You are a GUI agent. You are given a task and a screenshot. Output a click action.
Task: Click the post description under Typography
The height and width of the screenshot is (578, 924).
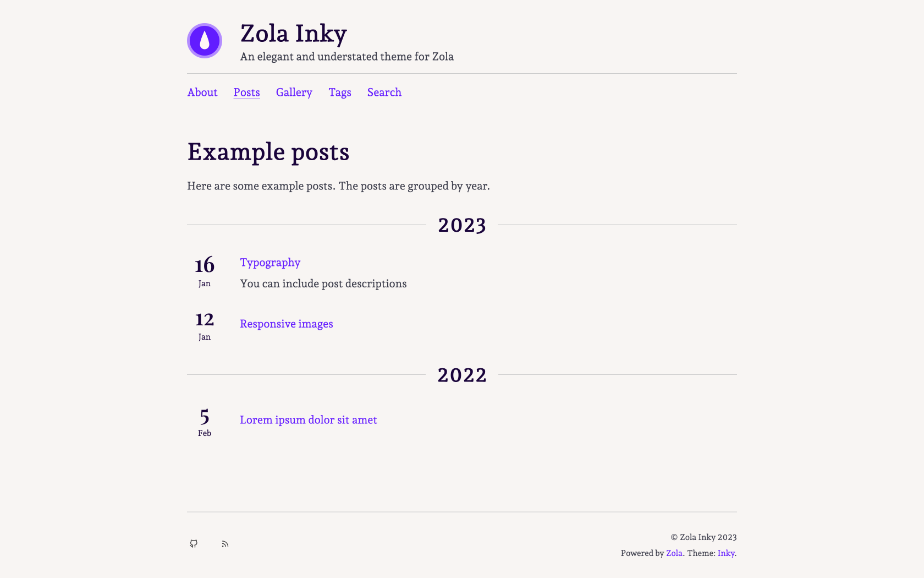pos(323,283)
